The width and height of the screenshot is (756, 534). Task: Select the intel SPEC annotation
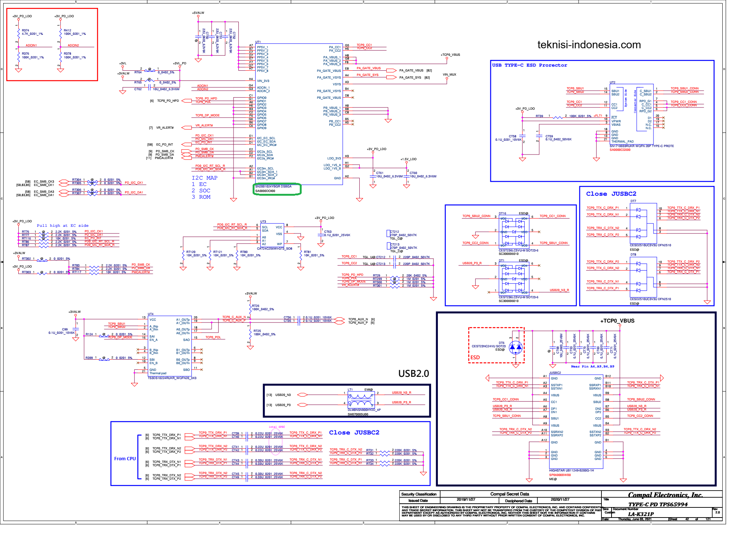(277, 427)
